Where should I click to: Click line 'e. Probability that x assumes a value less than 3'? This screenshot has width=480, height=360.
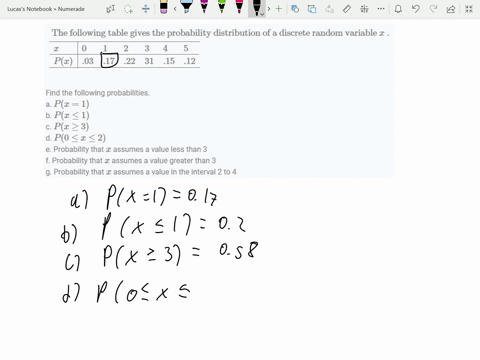(x=126, y=149)
